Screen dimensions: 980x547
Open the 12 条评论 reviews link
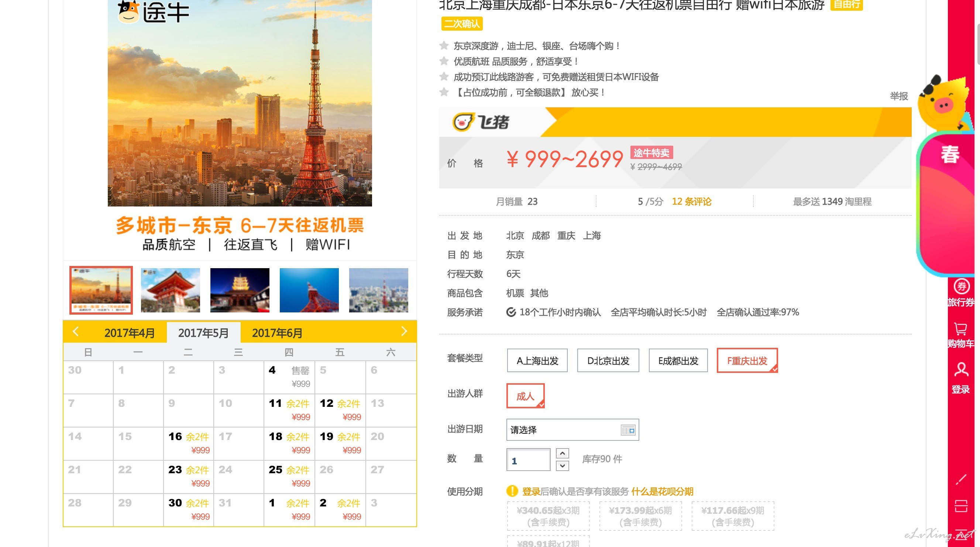click(691, 201)
